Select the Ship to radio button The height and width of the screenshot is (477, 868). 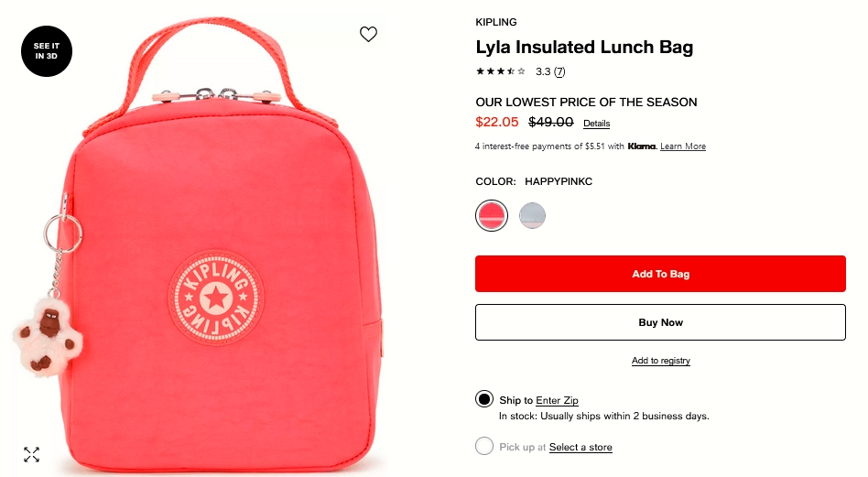click(484, 399)
